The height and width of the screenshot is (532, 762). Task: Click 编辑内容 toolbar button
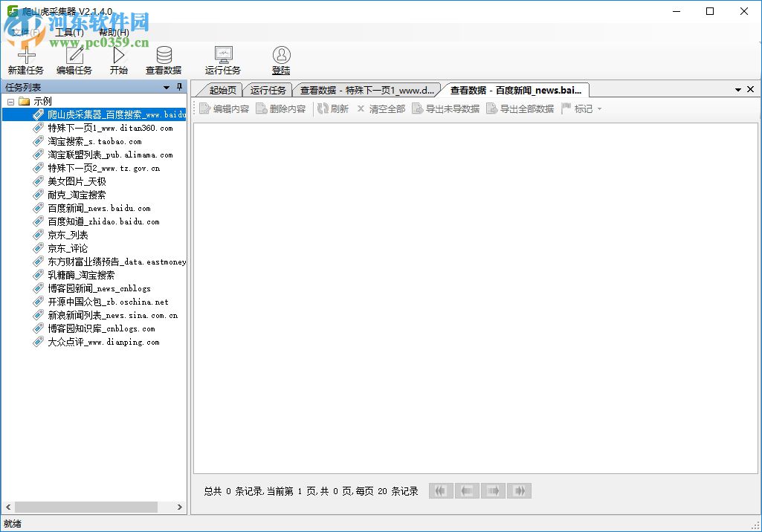(x=225, y=108)
